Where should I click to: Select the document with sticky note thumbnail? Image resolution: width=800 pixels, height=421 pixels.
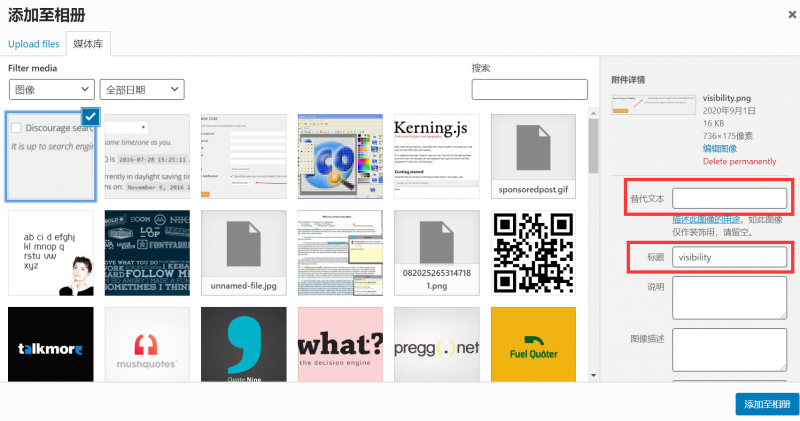click(x=340, y=253)
